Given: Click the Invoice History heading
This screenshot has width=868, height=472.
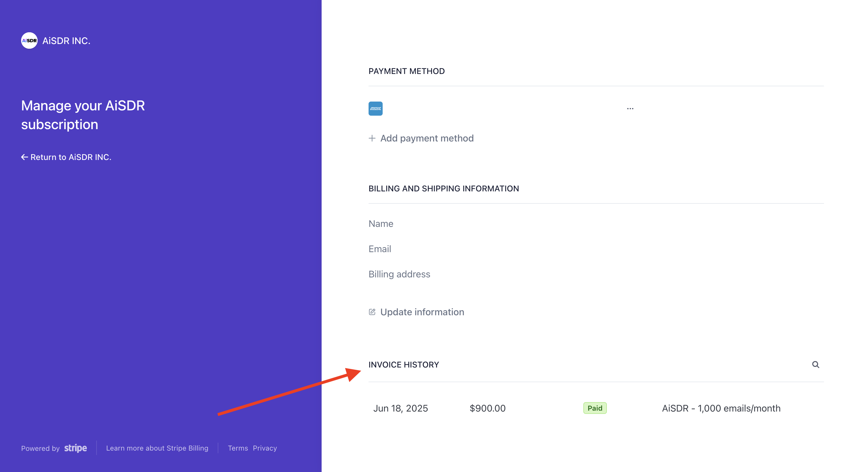Looking at the screenshot, I should click(x=404, y=365).
